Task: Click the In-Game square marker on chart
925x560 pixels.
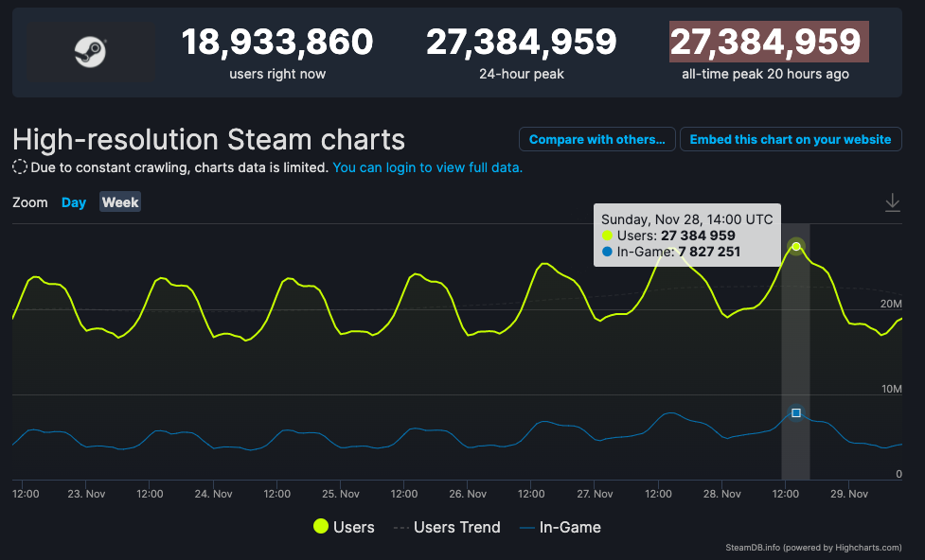Action: 796,412
